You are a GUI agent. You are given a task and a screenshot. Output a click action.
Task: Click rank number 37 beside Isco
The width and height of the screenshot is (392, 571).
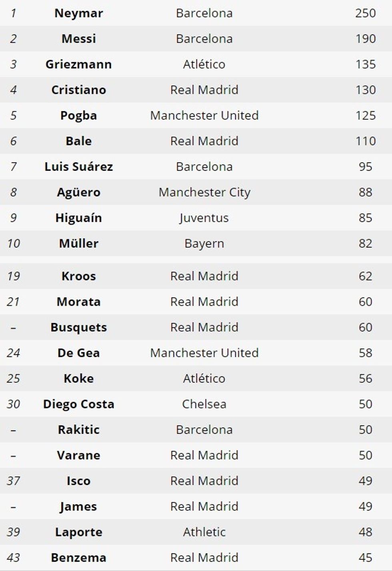coord(13,481)
